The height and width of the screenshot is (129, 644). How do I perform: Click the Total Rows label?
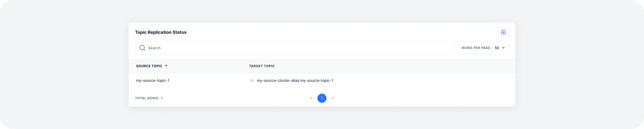pos(149,98)
